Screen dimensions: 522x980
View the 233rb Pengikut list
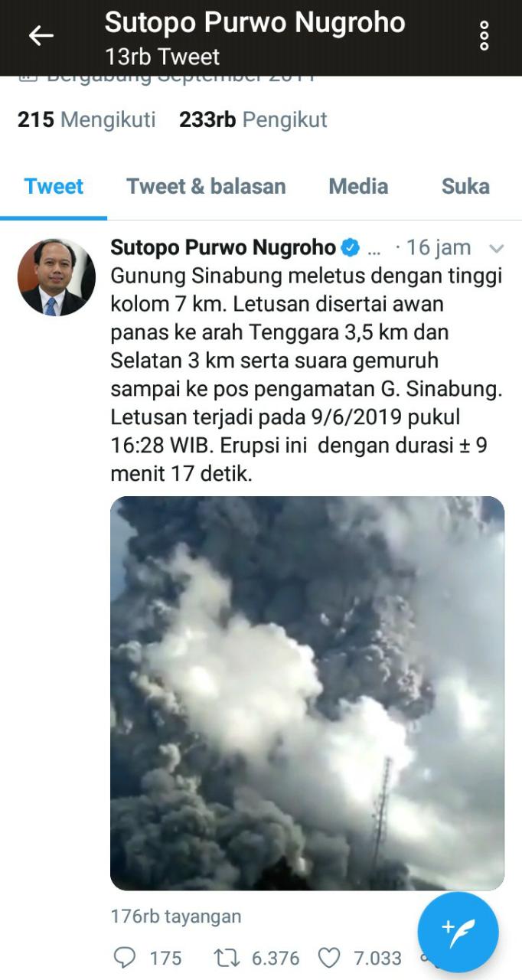253,119
